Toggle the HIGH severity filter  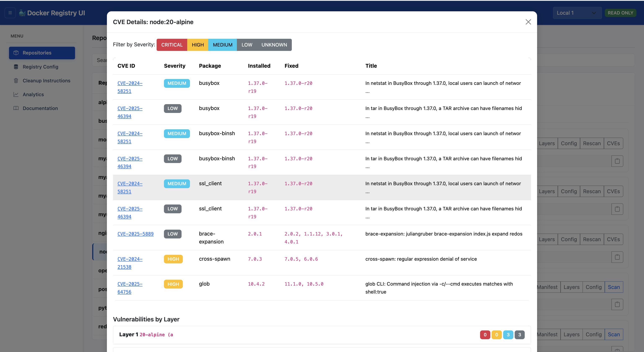197,45
